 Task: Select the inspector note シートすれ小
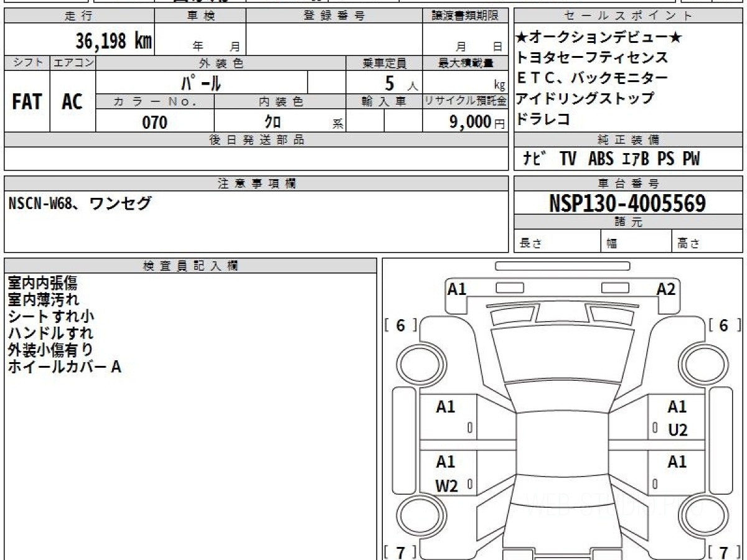50,317
